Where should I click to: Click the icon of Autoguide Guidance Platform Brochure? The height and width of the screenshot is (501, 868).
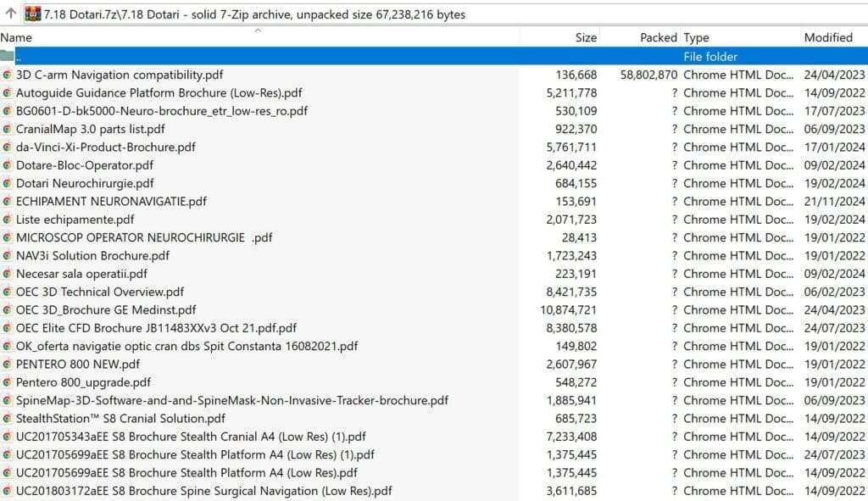click(x=7, y=92)
